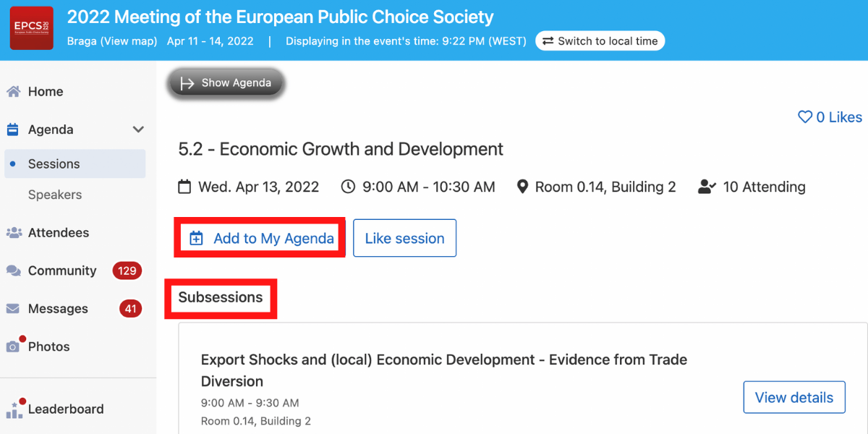The image size is (868, 434).
Task: Switch to local time display
Action: coord(600,41)
